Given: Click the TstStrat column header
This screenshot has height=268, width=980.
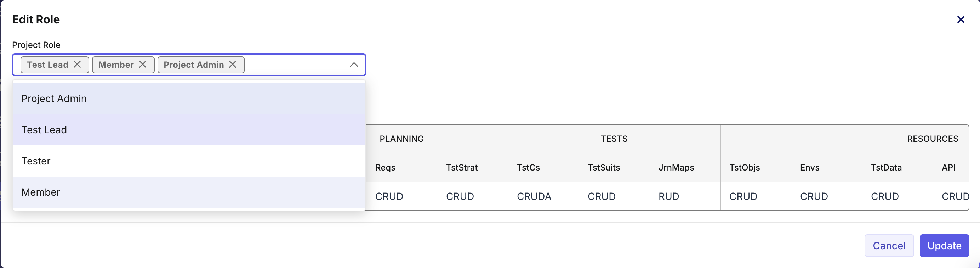Looking at the screenshot, I should (461, 167).
